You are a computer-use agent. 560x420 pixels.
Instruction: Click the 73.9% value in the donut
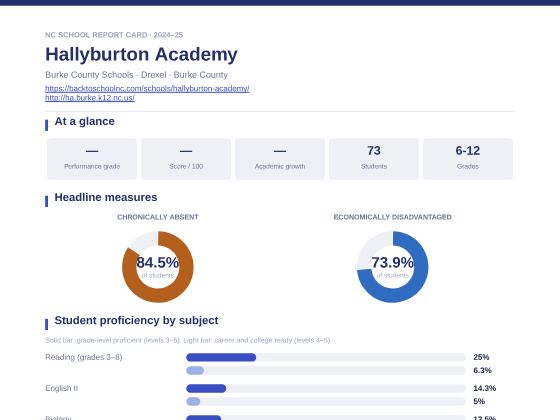click(392, 262)
